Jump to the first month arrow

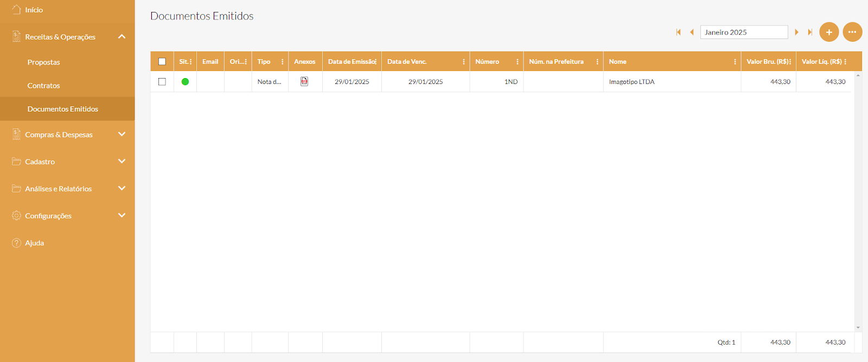(x=678, y=32)
